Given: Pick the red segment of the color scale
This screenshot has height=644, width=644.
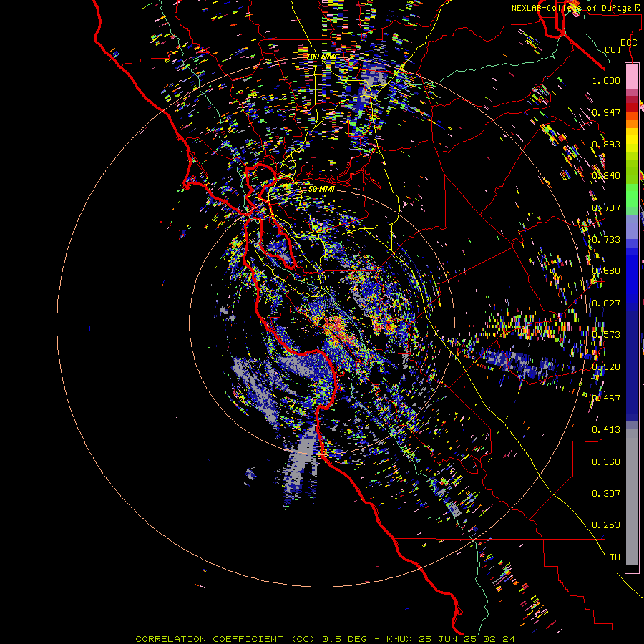Looking at the screenshot, I should pyautogui.click(x=632, y=107).
